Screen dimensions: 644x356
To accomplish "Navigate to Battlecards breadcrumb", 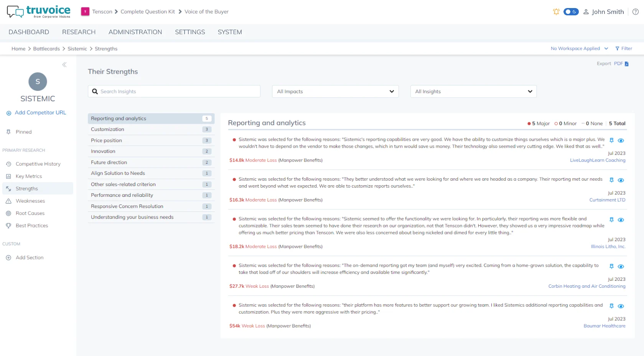I will (x=46, y=49).
